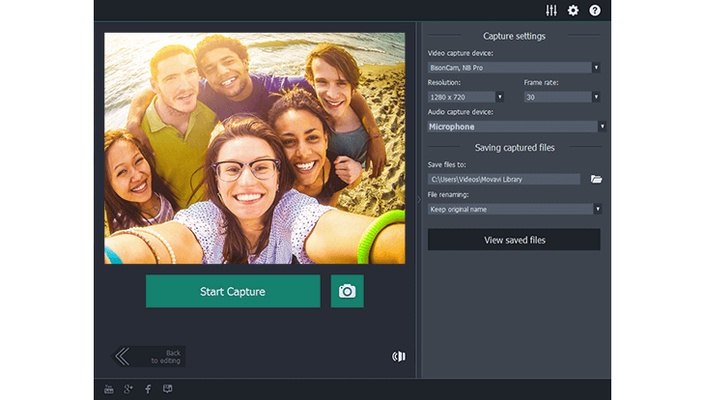Click the 'Resolution:' label
This screenshot has width=705, height=400.
pos(444,83)
